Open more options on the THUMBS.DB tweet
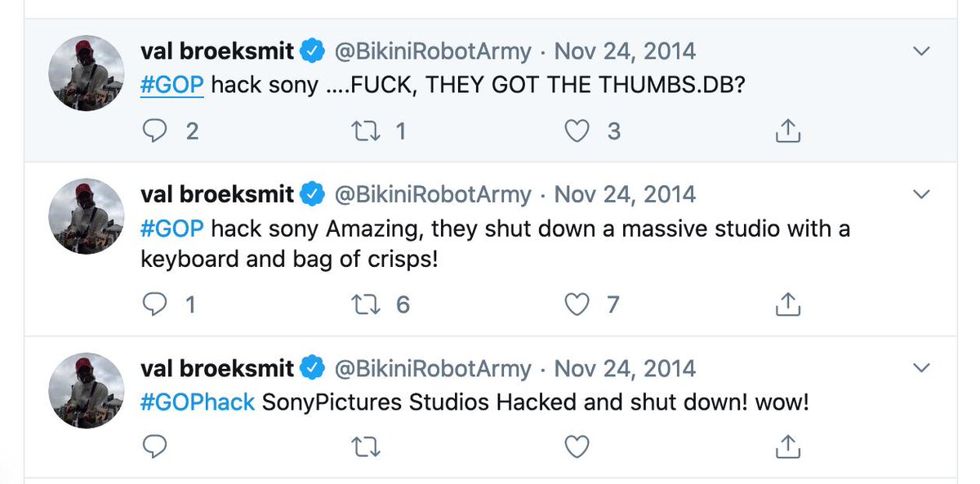 pos(921,51)
